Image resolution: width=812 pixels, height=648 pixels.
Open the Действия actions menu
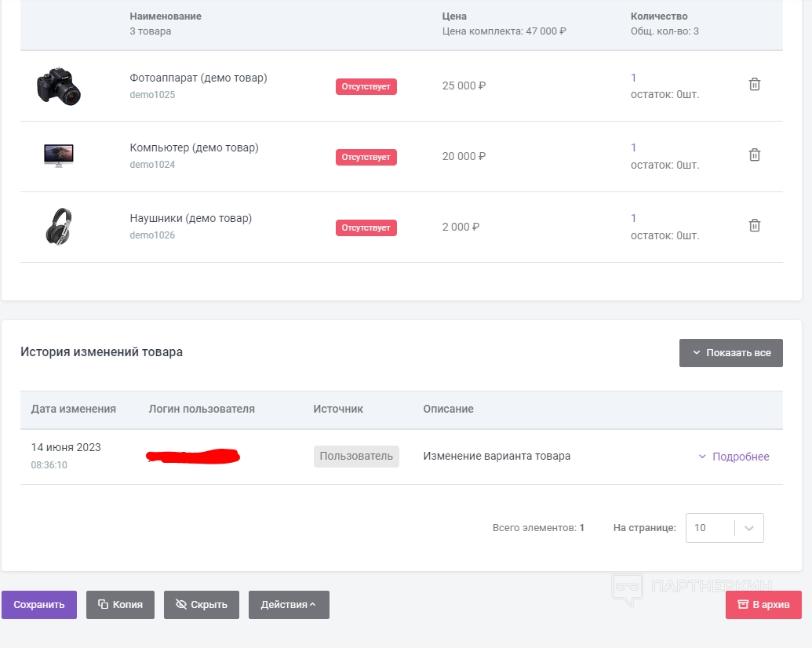(x=289, y=605)
